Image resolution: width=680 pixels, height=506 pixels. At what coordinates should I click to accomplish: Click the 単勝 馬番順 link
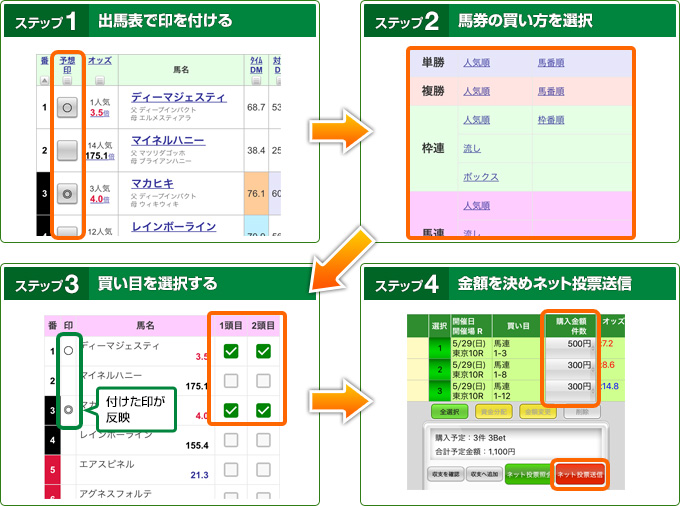(x=551, y=63)
